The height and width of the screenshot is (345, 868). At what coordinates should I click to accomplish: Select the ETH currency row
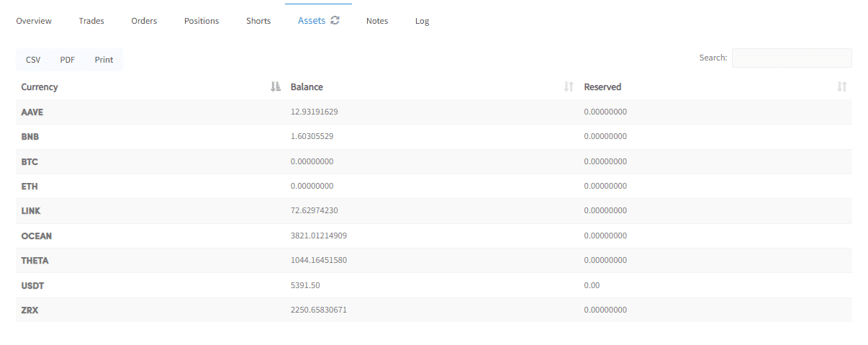434,186
